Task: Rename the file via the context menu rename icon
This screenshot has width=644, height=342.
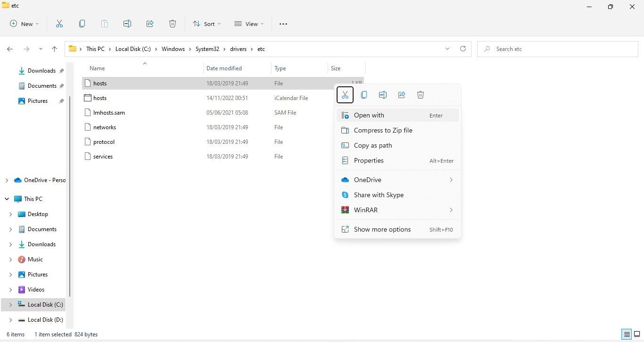Action: [x=383, y=95]
